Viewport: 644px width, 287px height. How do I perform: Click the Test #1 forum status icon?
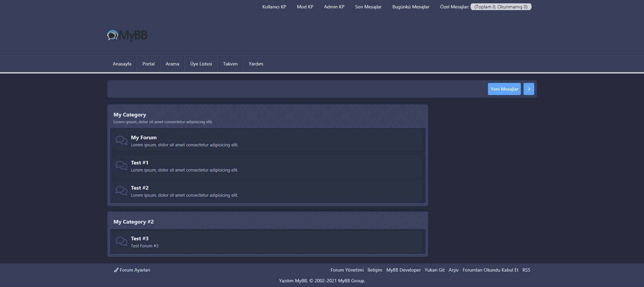[121, 165]
